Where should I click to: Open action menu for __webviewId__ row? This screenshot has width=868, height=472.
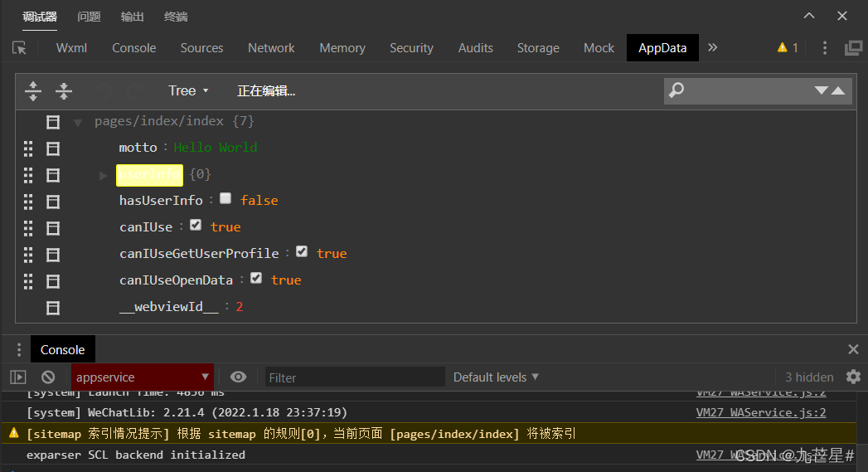53,308
